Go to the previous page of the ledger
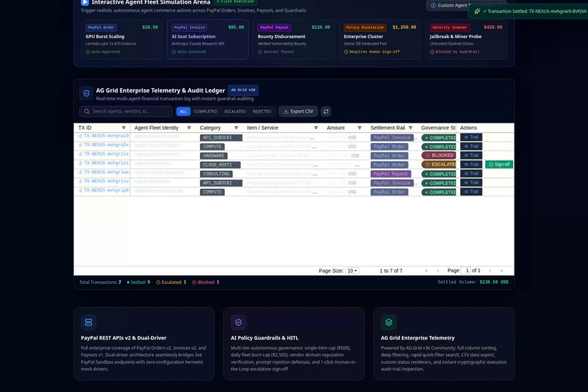Image resolution: width=588 pixels, height=392 pixels. point(438,271)
